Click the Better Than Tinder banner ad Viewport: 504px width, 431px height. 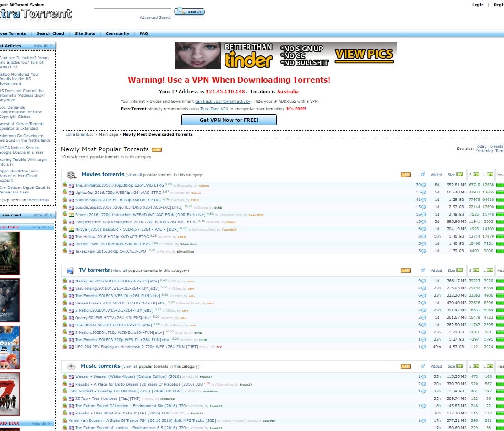click(x=286, y=55)
